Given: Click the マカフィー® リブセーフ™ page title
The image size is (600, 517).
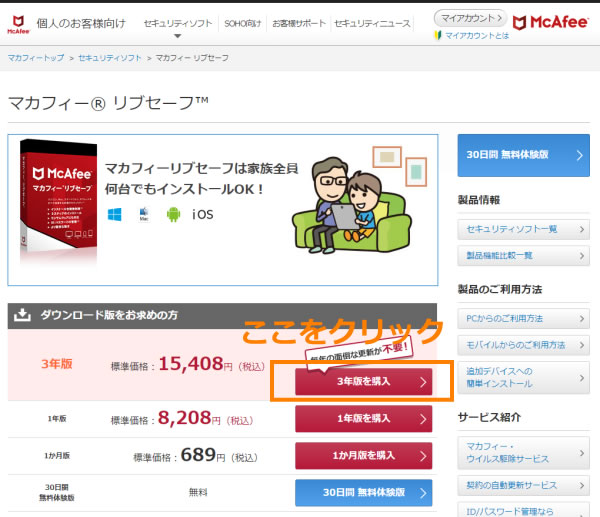Looking at the screenshot, I should pyautogui.click(x=108, y=103).
